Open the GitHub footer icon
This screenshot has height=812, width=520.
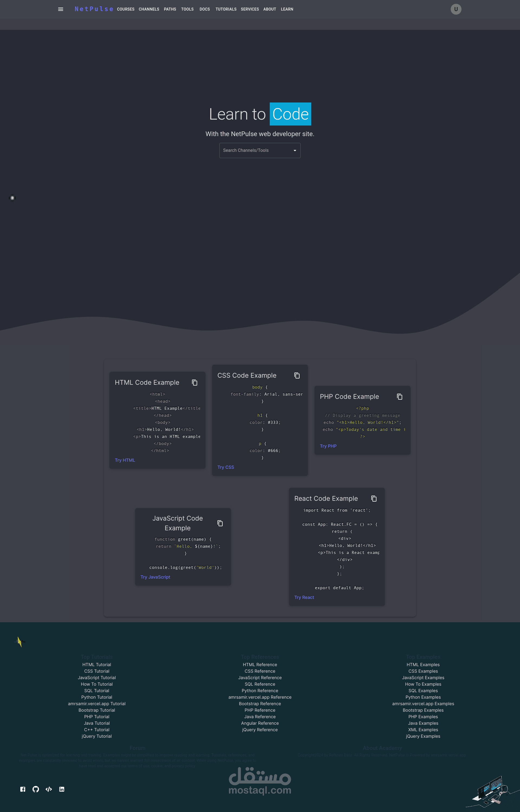coord(36,789)
